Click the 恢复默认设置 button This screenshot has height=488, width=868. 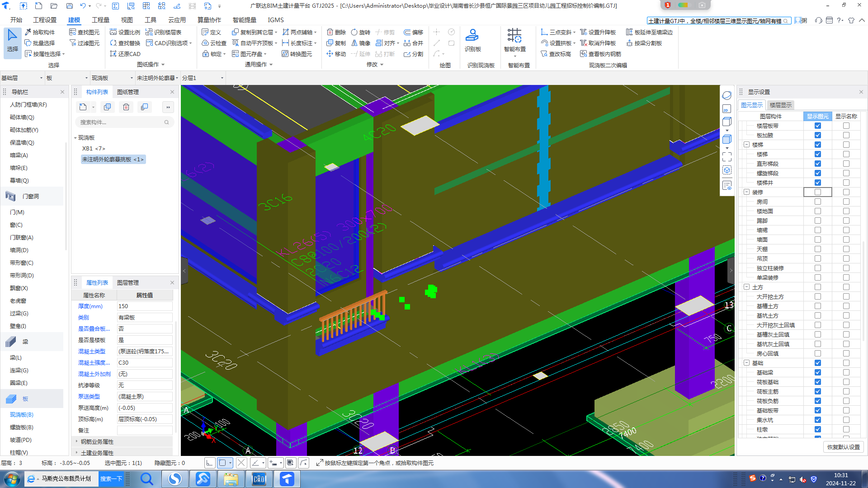pyautogui.click(x=843, y=447)
